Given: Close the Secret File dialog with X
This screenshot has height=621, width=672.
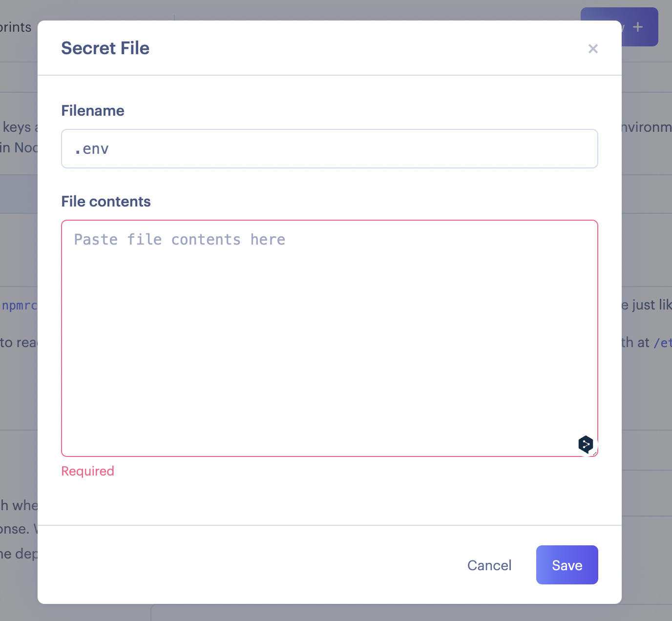Looking at the screenshot, I should click(x=593, y=49).
